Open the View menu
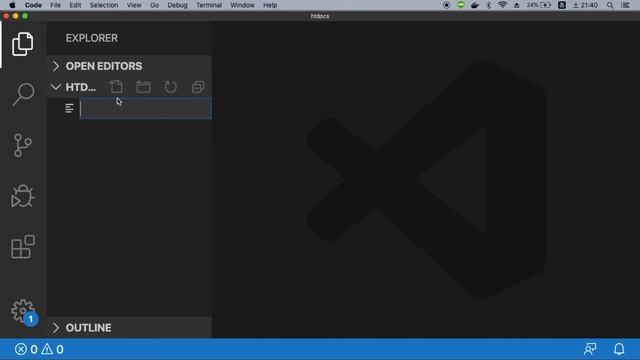 134,5
